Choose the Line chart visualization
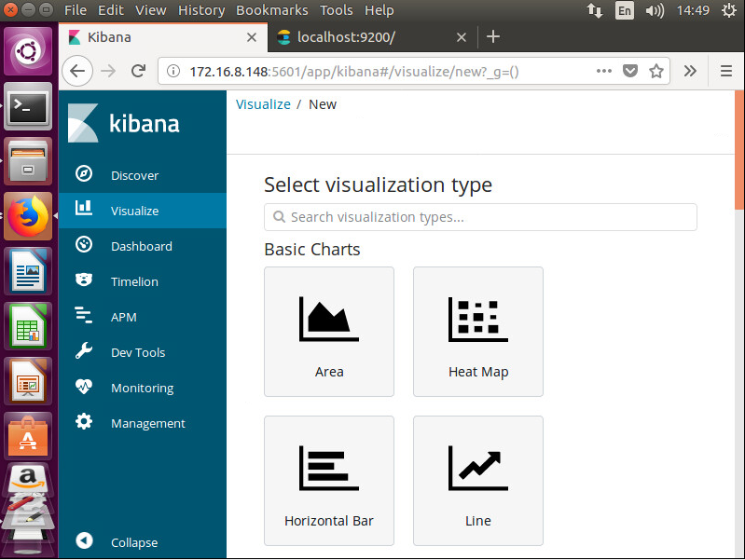The width and height of the screenshot is (745, 560). tap(478, 480)
